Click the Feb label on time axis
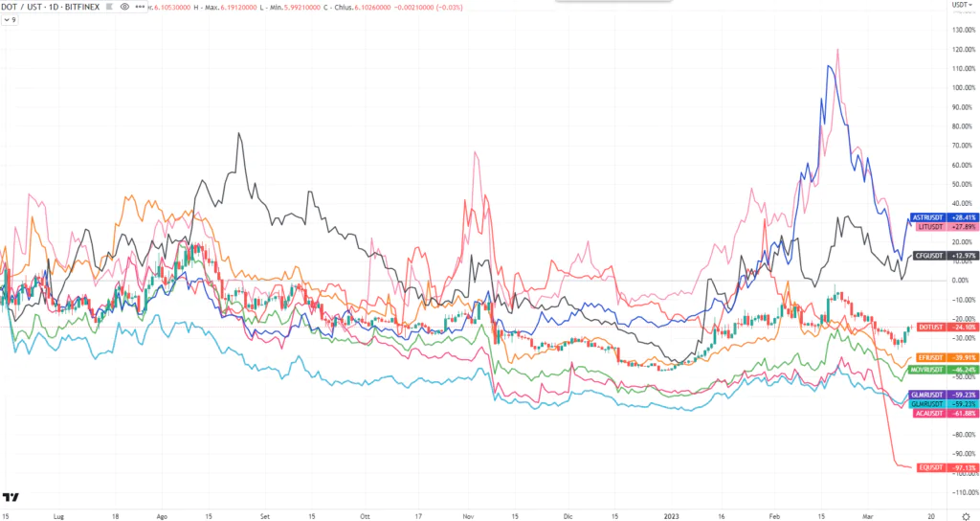980x521 pixels. coord(774,516)
